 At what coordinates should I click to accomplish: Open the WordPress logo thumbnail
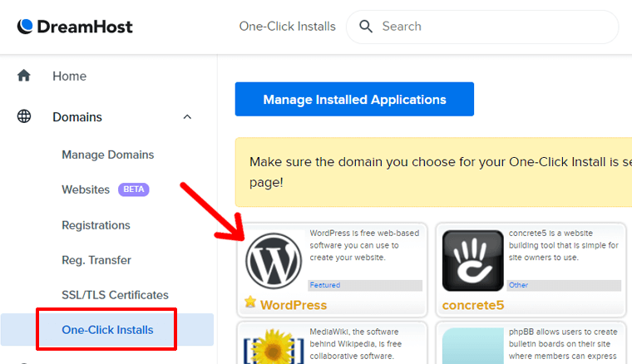click(274, 260)
